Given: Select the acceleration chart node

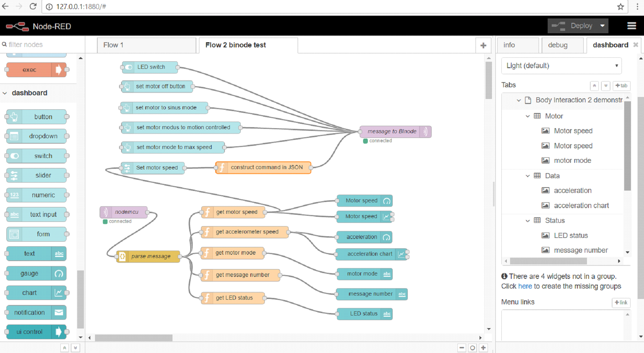Looking at the screenshot, I should point(371,254).
